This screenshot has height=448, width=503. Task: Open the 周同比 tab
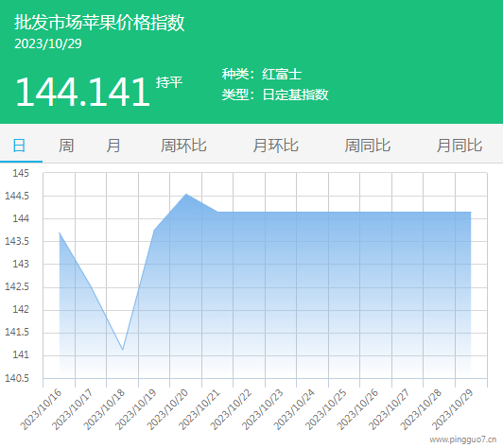(x=368, y=146)
